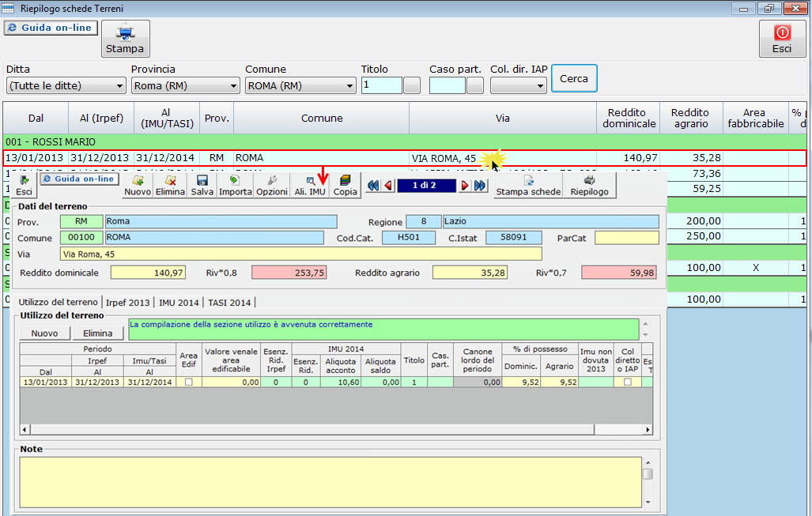Click the small lookup button next to Titolo
This screenshot has height=516, width=812.
click(x=412, y=85)
